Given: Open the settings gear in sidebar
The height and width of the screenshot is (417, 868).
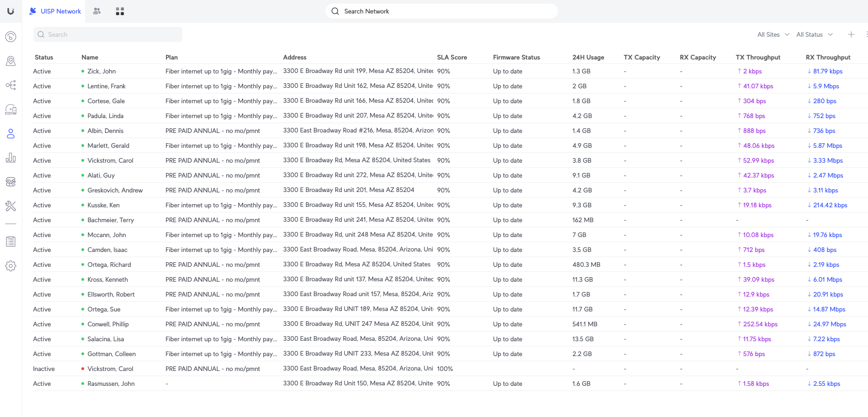Looking at the screenshot, I should coord(11,266).
